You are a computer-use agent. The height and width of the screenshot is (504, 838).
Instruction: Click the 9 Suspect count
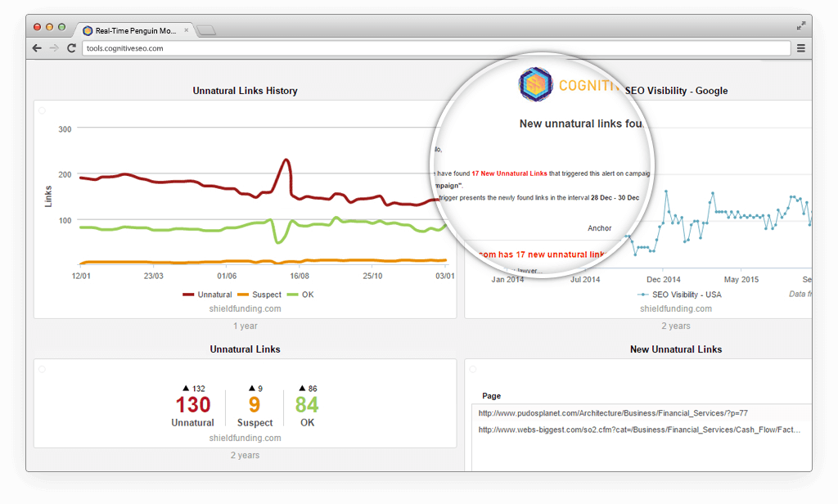click(x=255, y=404)
